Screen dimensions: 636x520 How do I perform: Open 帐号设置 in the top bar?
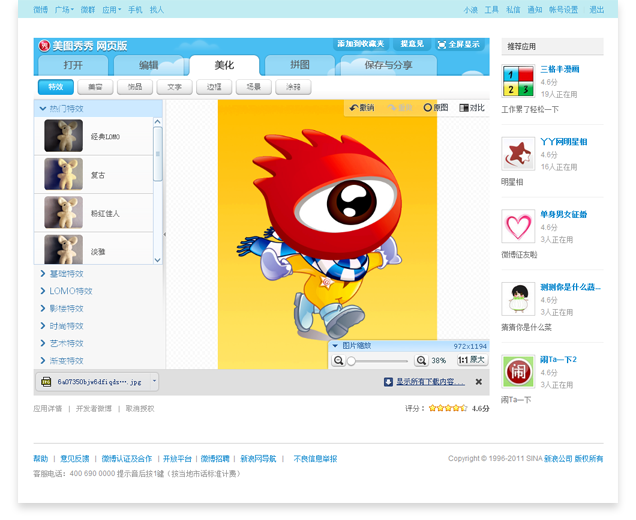[x=563, y=10]
